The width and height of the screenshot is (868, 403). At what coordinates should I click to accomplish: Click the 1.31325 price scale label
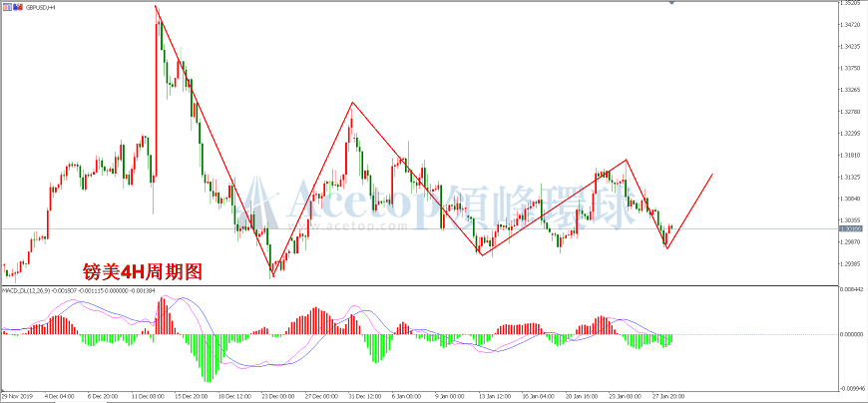(x=852, y=177)
